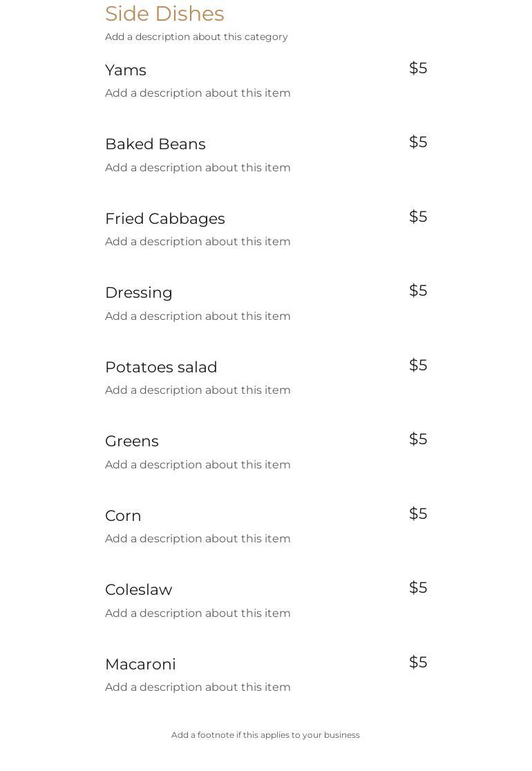Click the Yams item title

[x=126, y=70]
